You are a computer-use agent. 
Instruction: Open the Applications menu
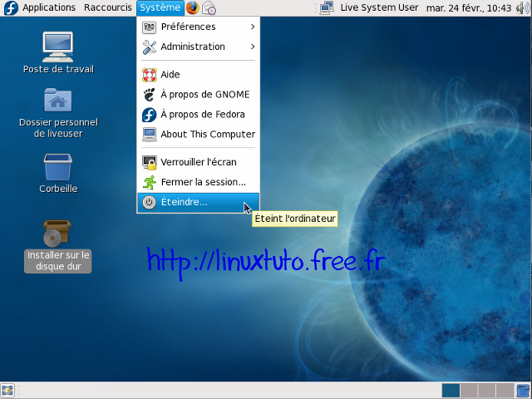(x=49, y=7)
